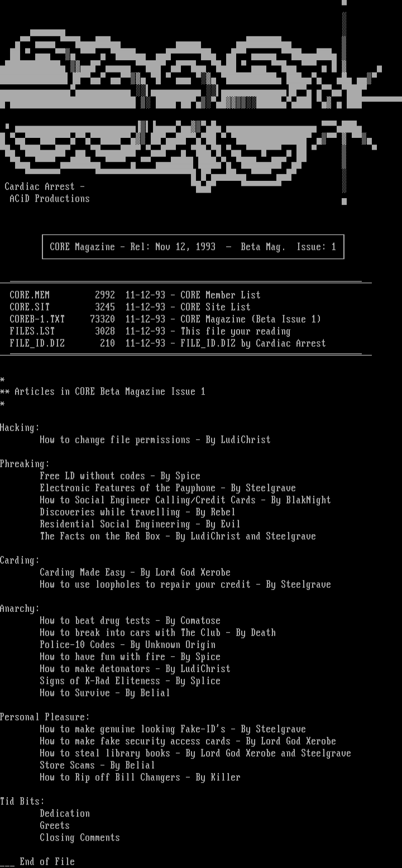This screenshot has height=868, width=402.
Task: Select the FILES.LST file entry
Action: coord(150,331)
